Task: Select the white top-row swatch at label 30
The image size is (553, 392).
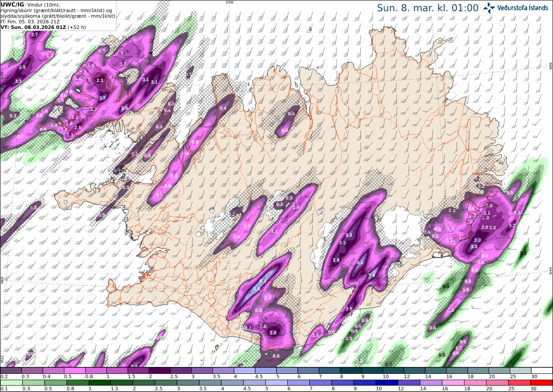Action: 542,370
